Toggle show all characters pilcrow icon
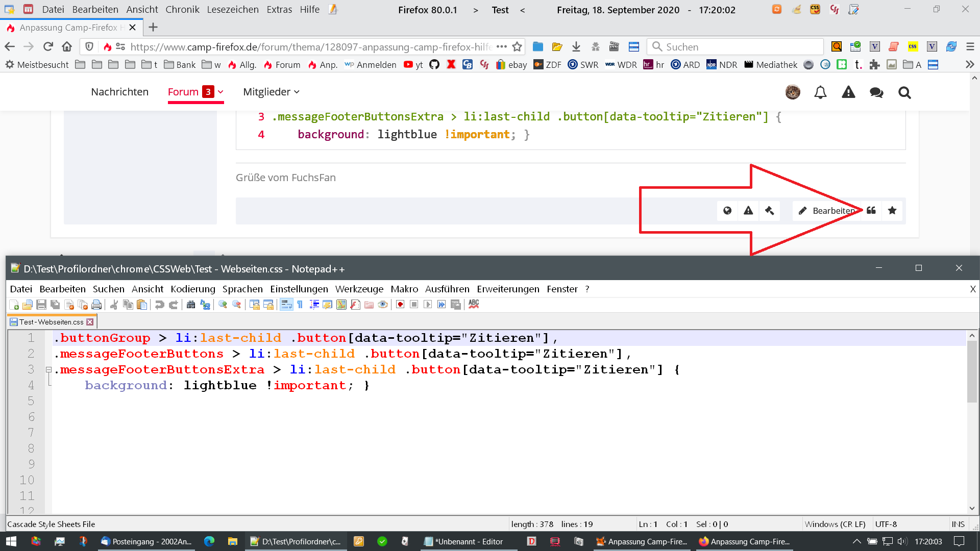Screen dimensions: 980x551 (300, 305)
